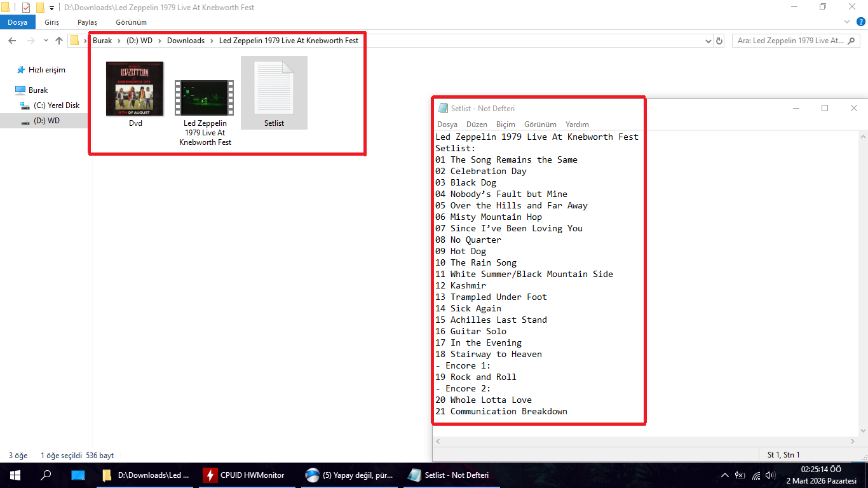Open Görünüm menu in Not Defteri

pos(540,125)
